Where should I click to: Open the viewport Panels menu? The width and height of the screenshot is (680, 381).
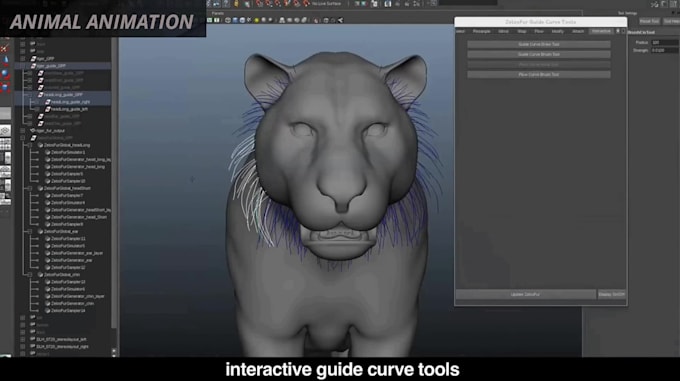point(218,13)
